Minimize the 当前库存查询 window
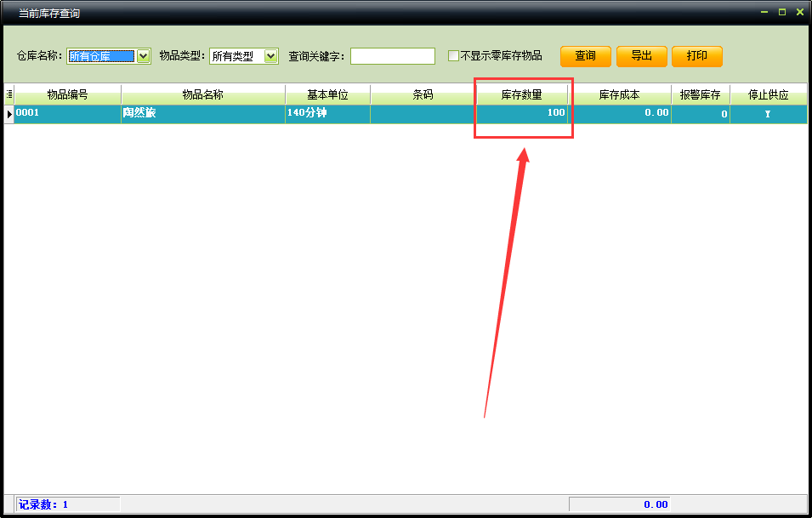The height and width of the screenshot is (518, 812). pyautogui.click(x=764, y=12)
